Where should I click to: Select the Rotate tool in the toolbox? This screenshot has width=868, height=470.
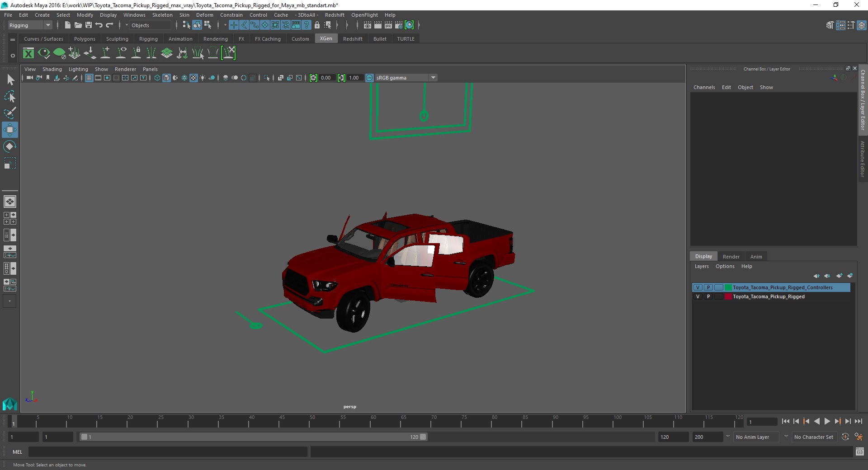(10, 146)
